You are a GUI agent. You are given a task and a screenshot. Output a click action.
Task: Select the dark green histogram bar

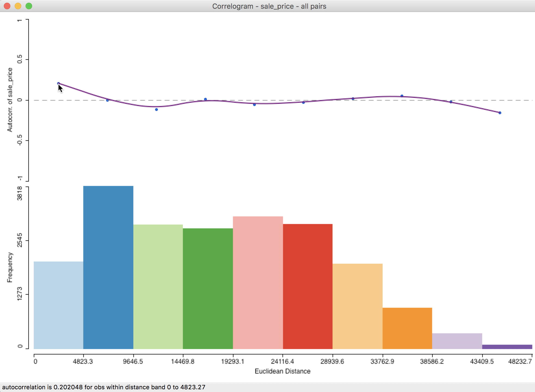(x=208, y=288)
